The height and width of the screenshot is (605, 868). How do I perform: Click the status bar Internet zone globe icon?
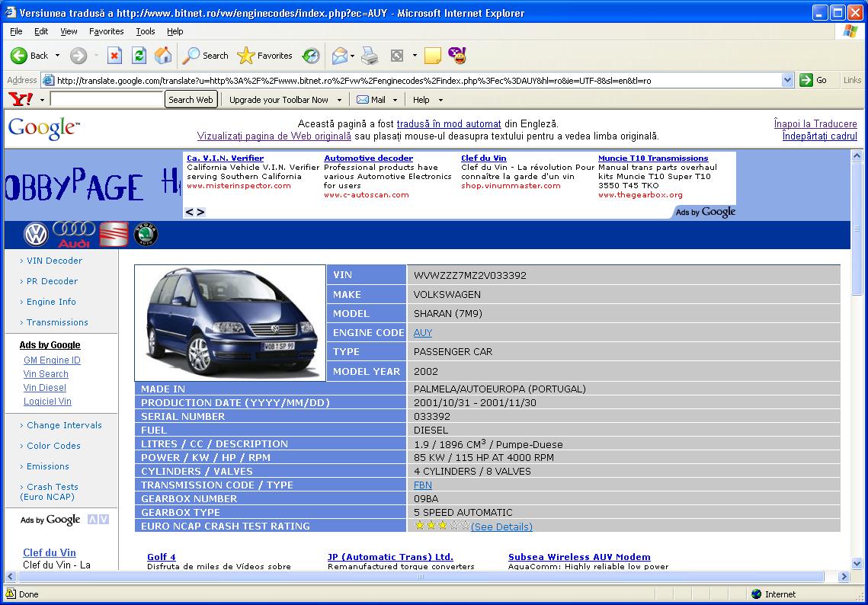[x=756, y=594]
